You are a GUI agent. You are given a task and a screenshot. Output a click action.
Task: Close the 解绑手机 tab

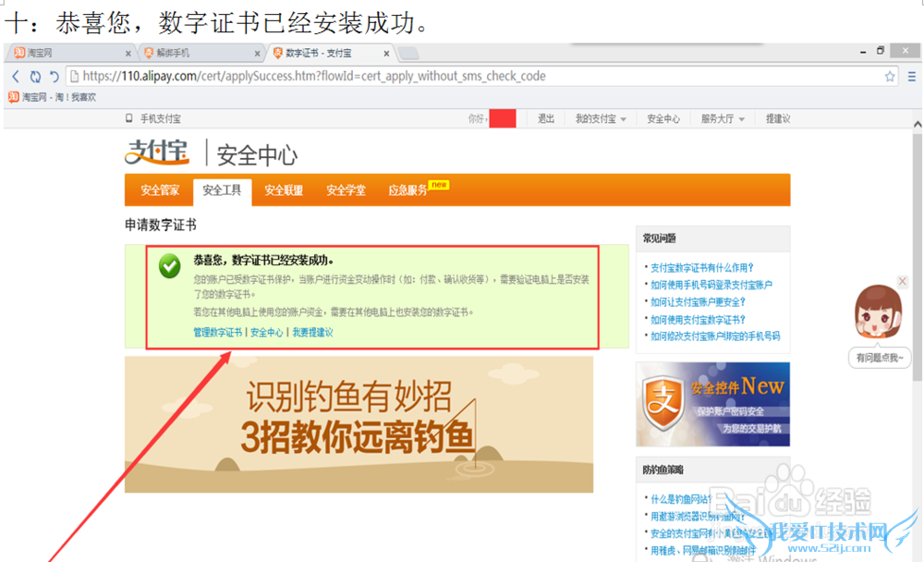pyautogui.click(x=257, y=54)
